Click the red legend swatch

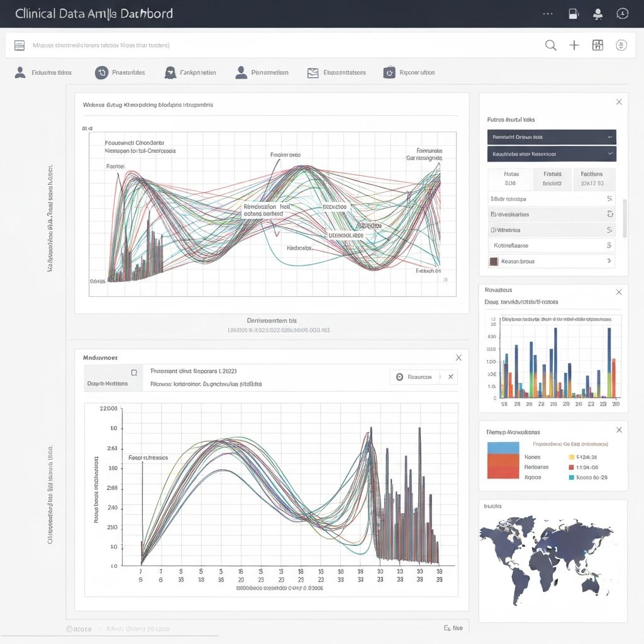(x=571, y=467)
